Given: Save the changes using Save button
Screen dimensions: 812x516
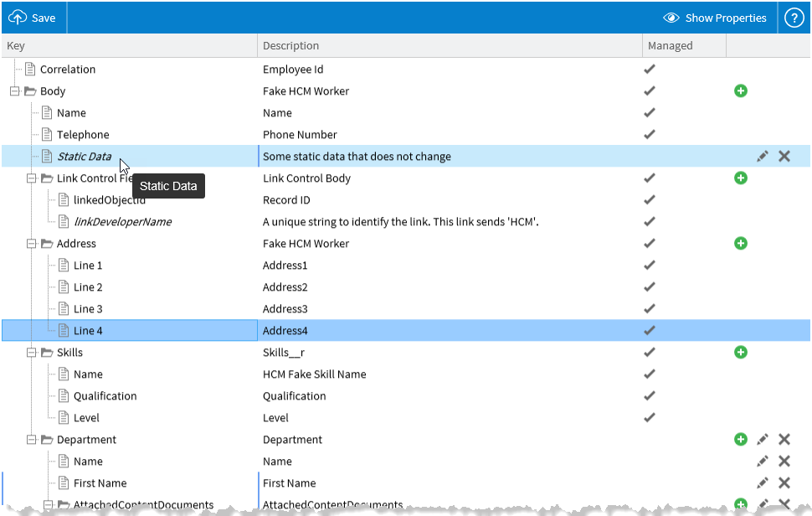Looking at the screenshot, I should tap(33, 18).
